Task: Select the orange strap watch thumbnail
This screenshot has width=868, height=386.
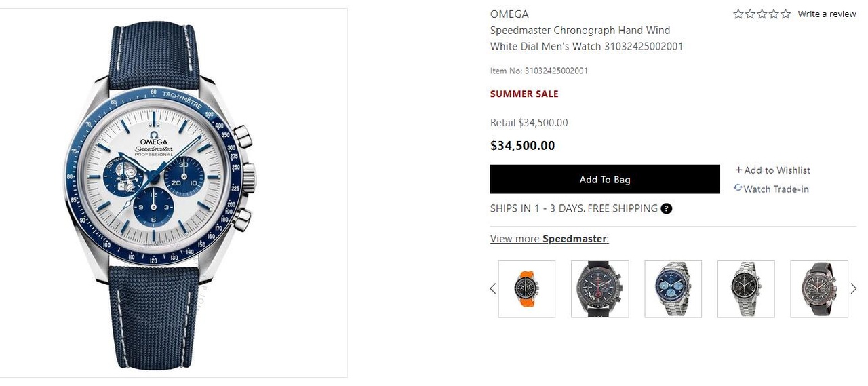Action: (526, 289)
